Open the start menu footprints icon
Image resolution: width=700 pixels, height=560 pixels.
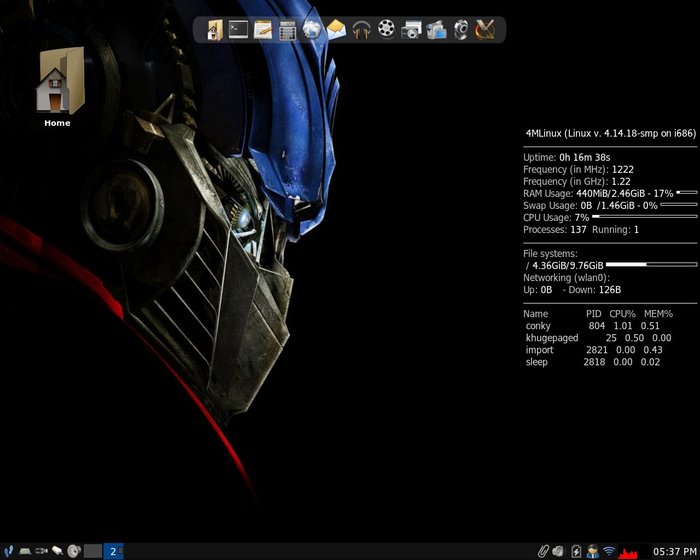tap(8, 551)
